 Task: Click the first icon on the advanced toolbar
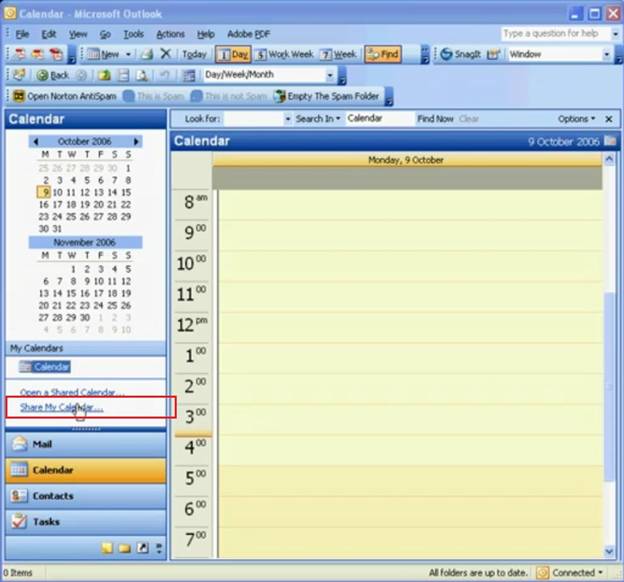click(19, 75)
